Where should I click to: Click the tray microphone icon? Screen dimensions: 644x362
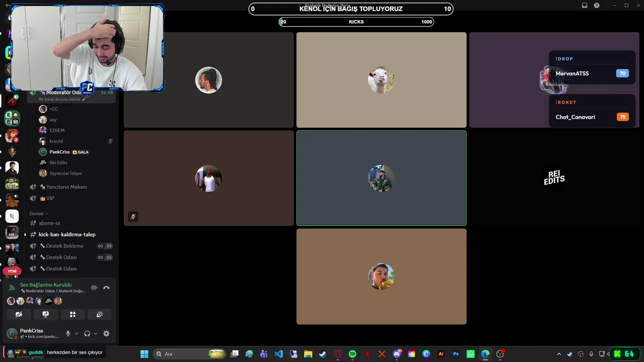(x=591, y=354)
